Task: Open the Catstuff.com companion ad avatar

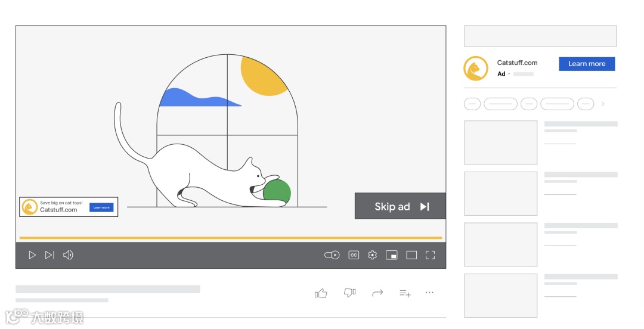Action: [476, 68]
